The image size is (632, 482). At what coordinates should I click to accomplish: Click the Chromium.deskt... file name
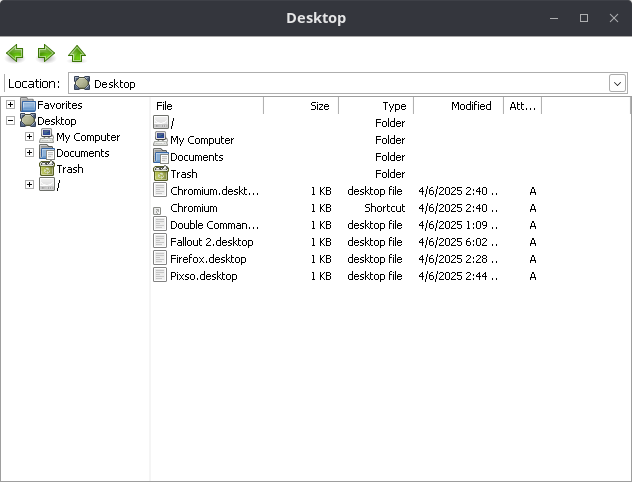click(x=214, y=191)
